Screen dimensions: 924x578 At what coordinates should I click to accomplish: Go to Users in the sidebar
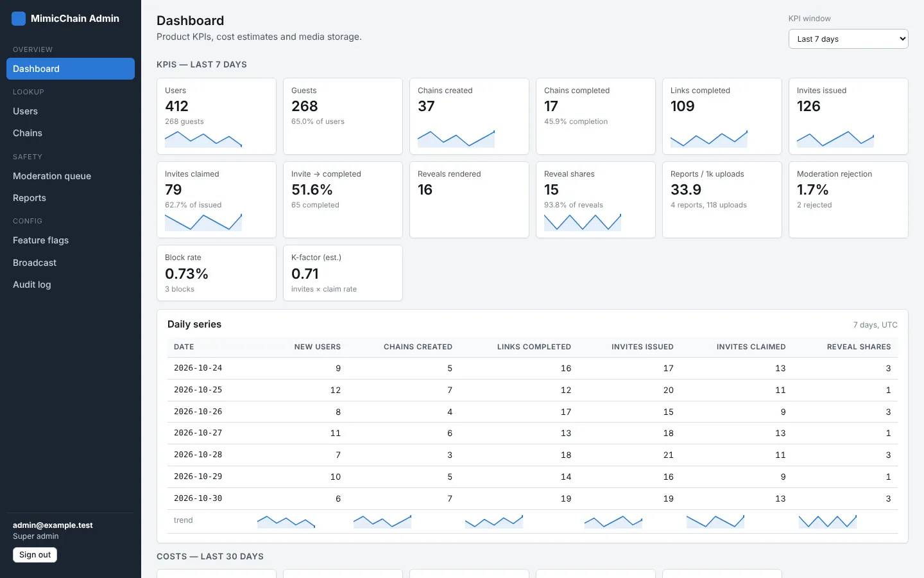tap(71, 111)
